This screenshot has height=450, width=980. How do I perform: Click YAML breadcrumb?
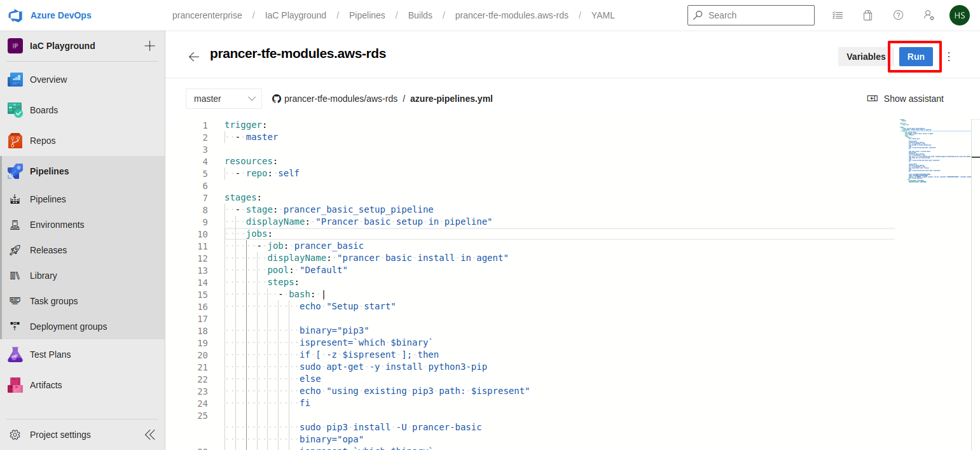click(603, 15)
